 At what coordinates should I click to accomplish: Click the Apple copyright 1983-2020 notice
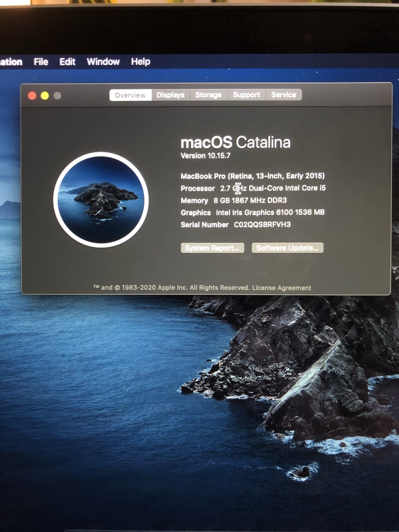(x=171, y=288)
